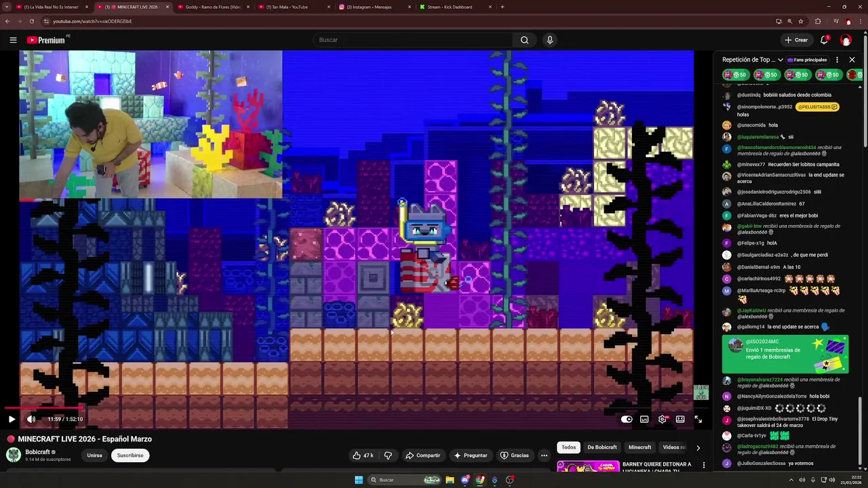Start voice search with microphone icon

pos(550,40)
